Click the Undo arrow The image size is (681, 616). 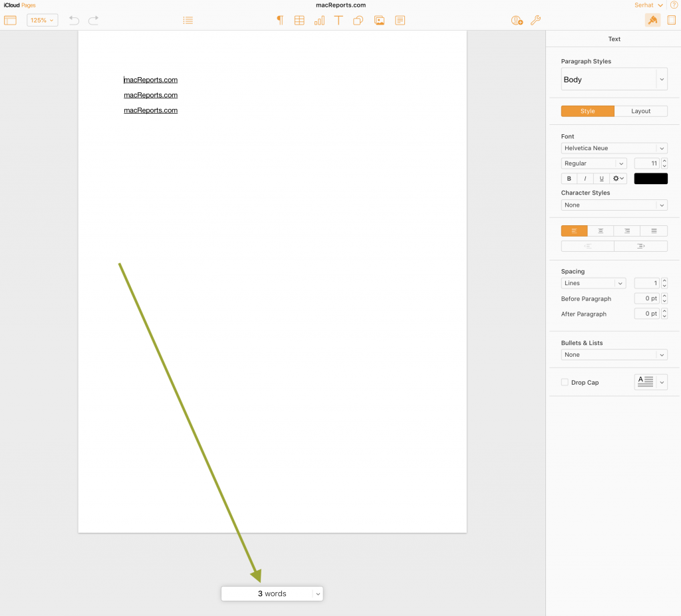tap(74, 21)
